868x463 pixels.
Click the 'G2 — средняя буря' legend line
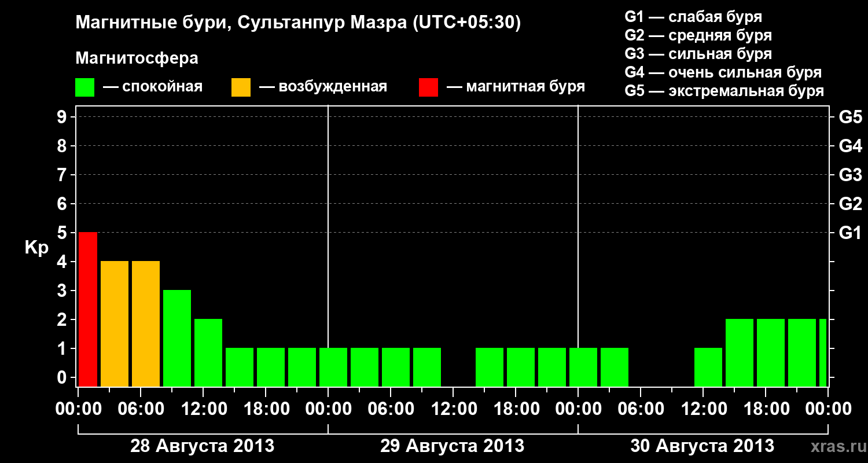coord(698,35)
